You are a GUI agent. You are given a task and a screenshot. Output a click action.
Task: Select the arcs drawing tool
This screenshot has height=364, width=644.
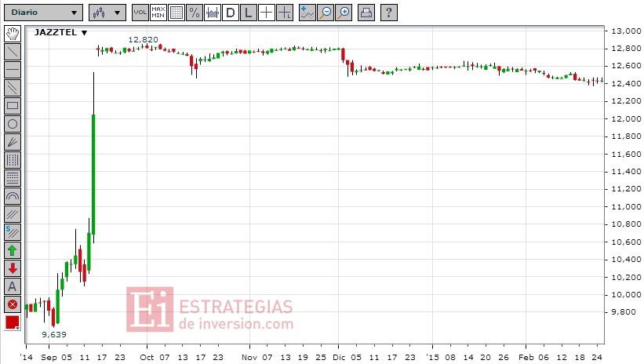coord(13,196)
